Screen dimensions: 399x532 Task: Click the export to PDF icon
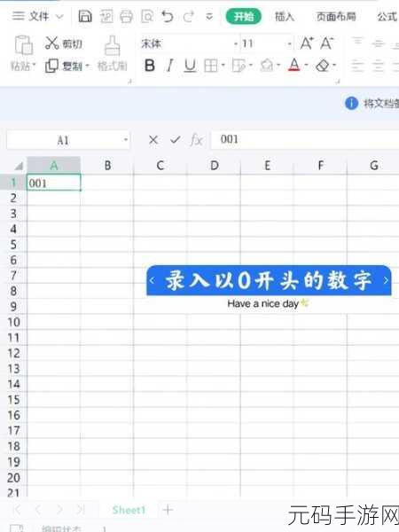[x=106, y=16]
